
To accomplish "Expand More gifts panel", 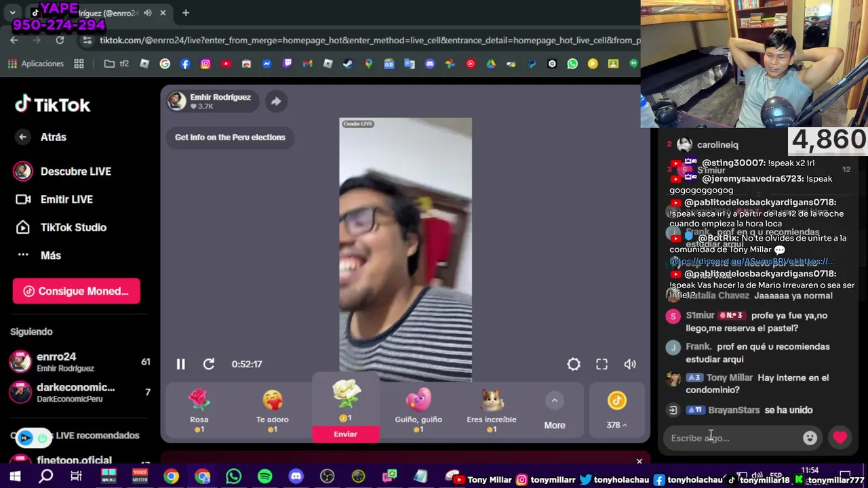I will pyautogui.click(x=555, y=411).
